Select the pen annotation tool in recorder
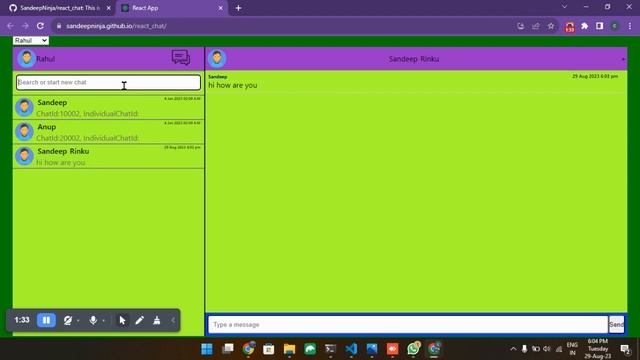Image resolution: width=640 pixels, height=360 pixels. pos(140,320)
